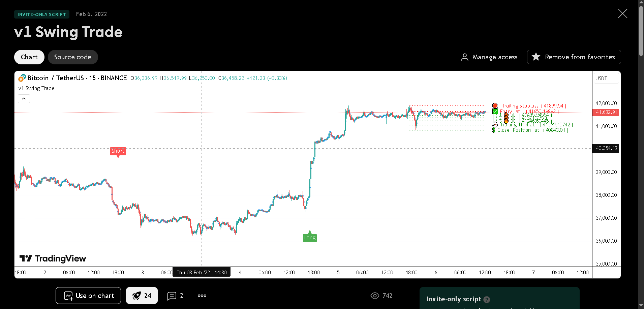Click the Entry at (41650.19892) label

529,112
